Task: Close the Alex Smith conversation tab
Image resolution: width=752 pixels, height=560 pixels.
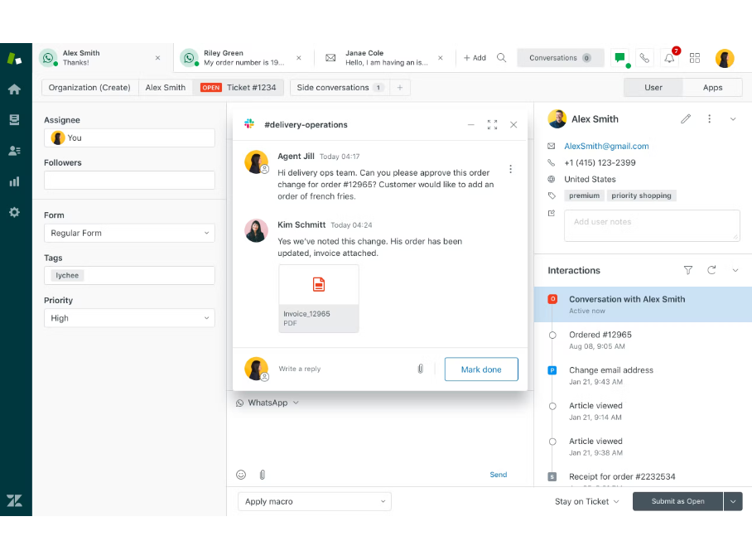Action: pos(158,58)
